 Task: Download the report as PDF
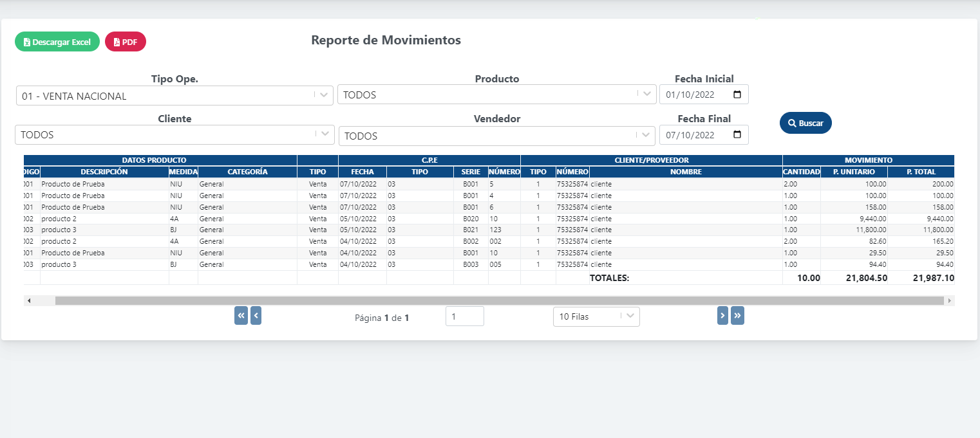point(126,42)
